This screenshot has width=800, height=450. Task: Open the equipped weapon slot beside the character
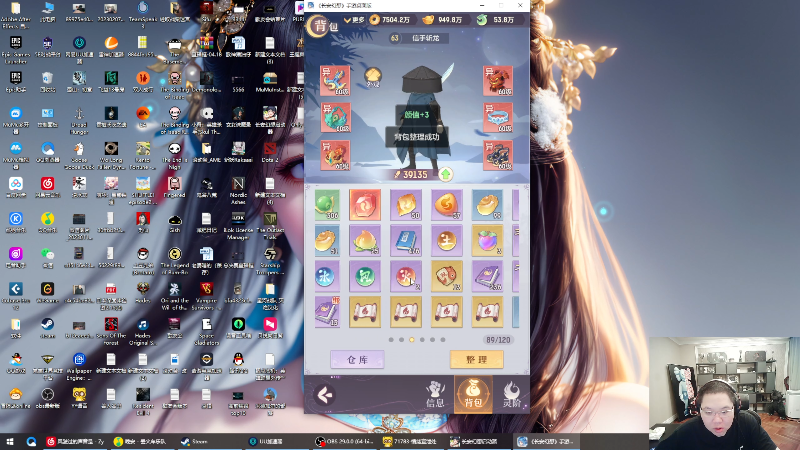tap(335, 81)
